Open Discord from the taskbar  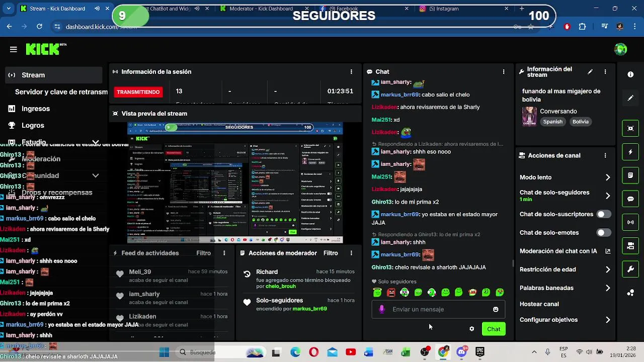[x=461, y=352]
